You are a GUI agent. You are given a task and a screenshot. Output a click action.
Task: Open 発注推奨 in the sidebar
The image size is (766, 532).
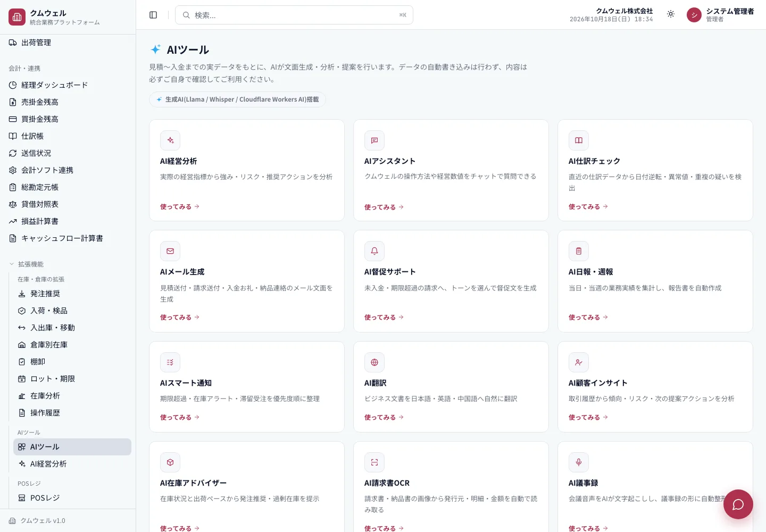pyautogui.click(x=72, y=294)
